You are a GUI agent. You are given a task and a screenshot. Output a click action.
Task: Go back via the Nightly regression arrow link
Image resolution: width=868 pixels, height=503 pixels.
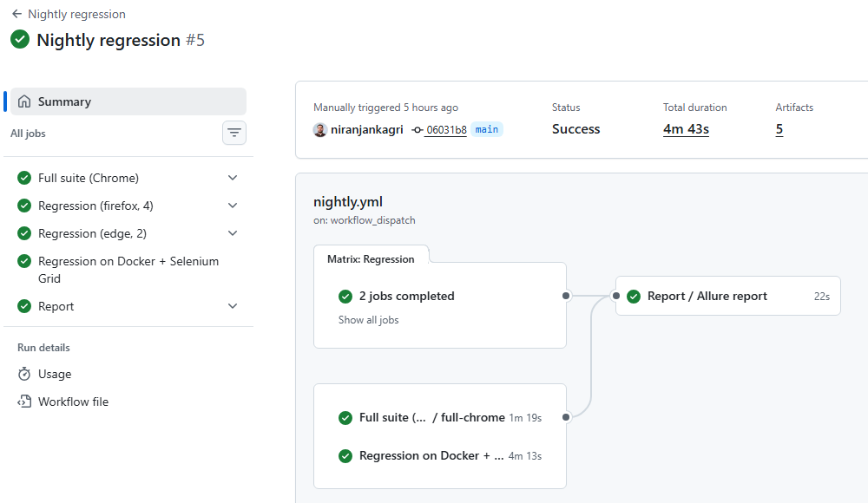click(x=69, y=14)
